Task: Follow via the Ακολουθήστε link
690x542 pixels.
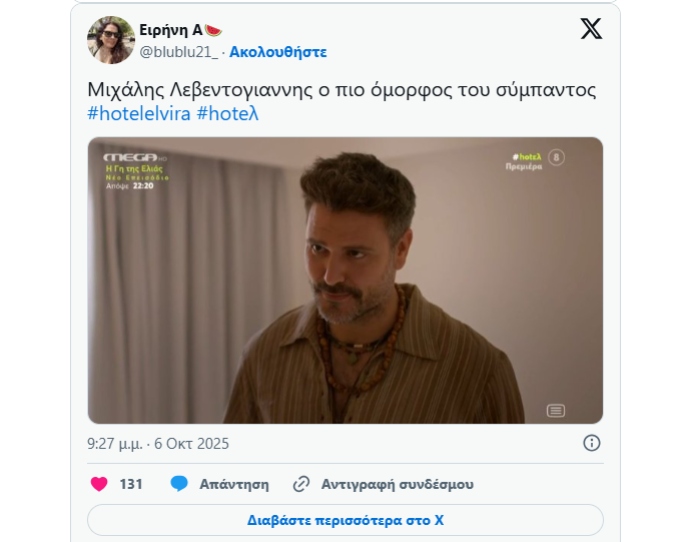Action: tap(278, 52)
